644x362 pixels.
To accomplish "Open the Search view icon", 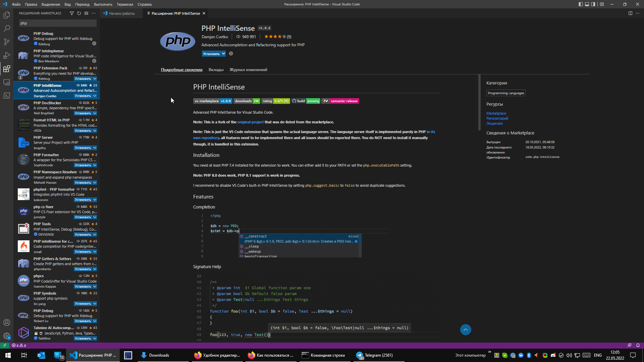I will pos(7,28).
